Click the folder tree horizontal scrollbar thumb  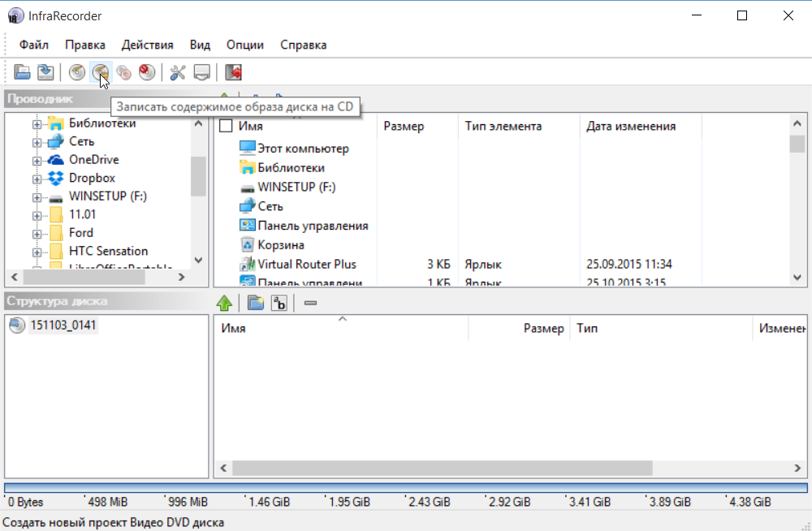pyautogui.click(x=84, y=277)
